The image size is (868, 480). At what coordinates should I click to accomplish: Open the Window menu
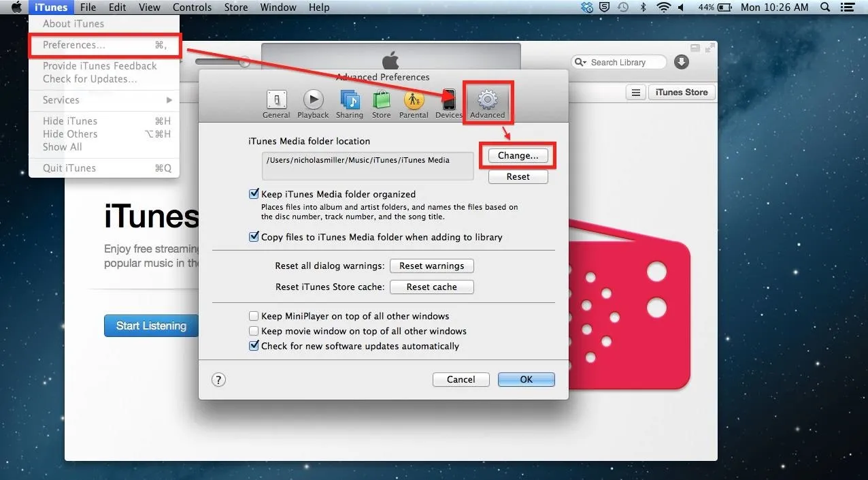(278, 7)
